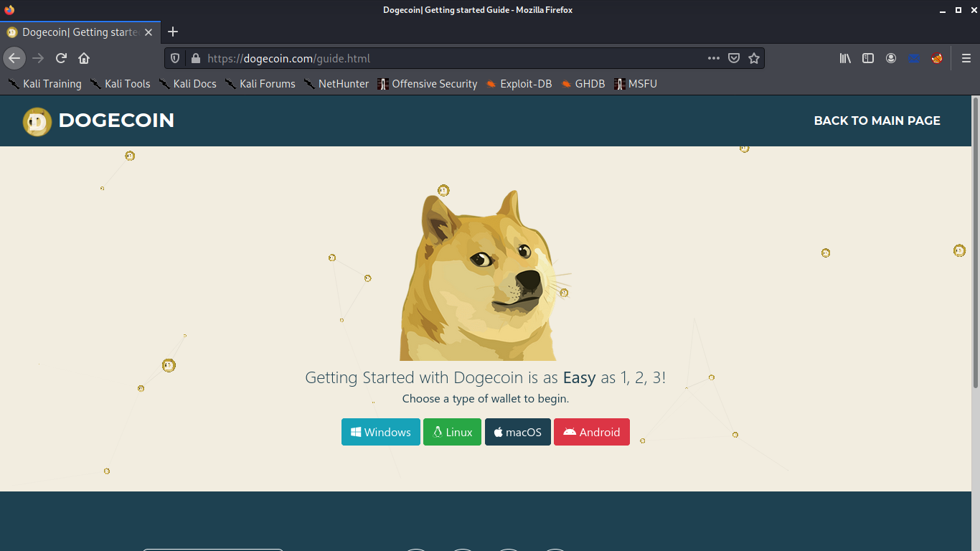980x551 pixels.
Task: Maximize the Firefox window
Action: (x=958, y=10)
